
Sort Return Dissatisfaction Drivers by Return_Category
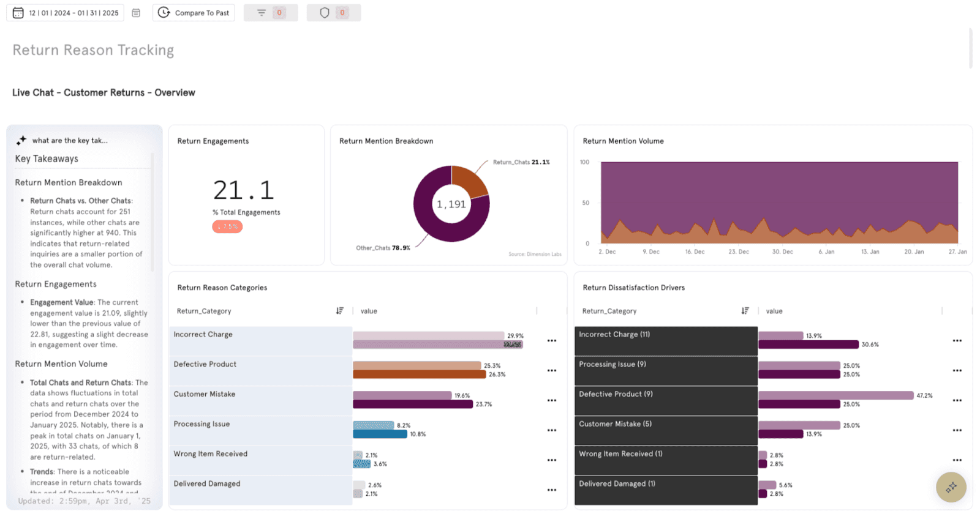tap(745, 311)
